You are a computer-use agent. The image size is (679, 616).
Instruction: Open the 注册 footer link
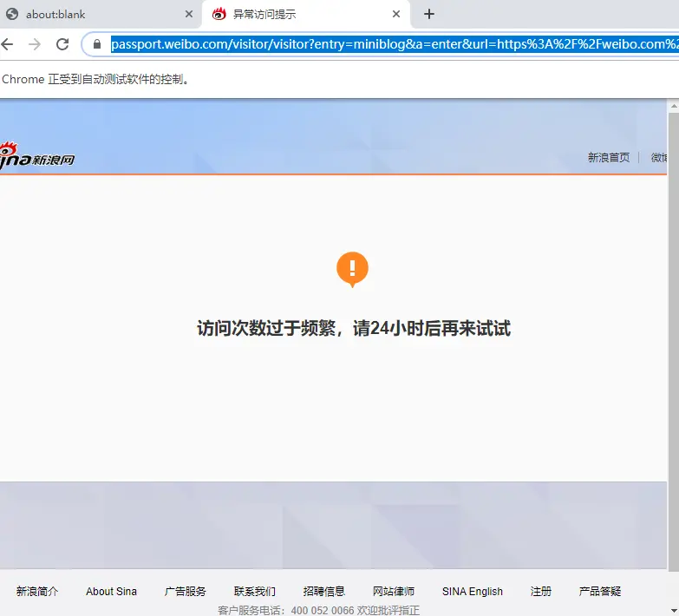(541, 592)
